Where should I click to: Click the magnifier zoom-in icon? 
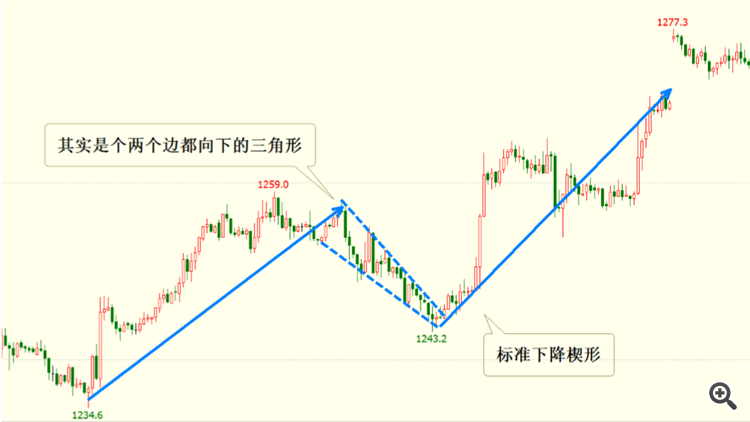[x=722, y=396]
